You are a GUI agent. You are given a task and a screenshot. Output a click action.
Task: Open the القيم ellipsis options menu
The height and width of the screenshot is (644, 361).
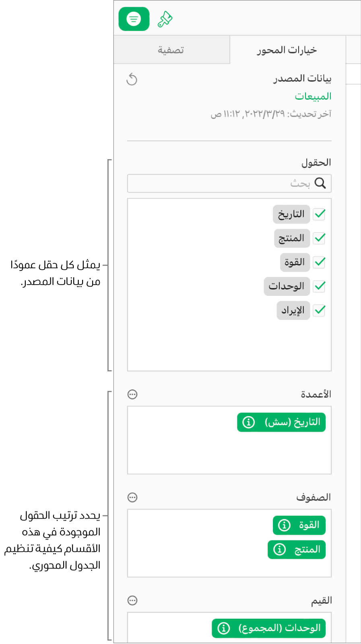132,601
